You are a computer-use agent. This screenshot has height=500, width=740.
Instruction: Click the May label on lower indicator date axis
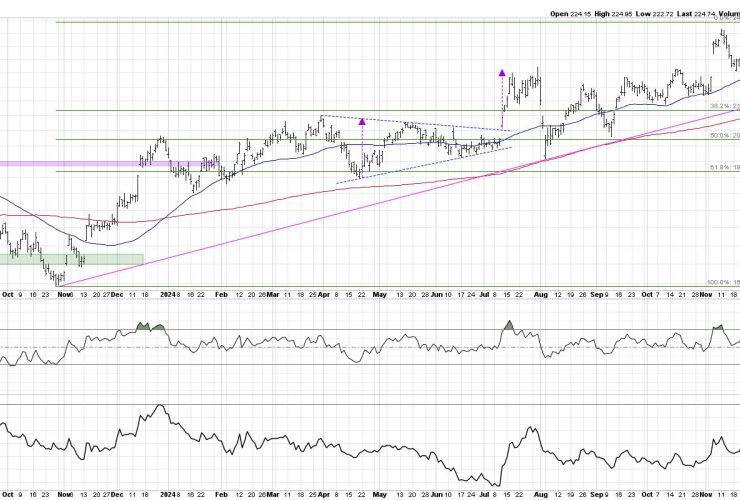click(379, 495)
